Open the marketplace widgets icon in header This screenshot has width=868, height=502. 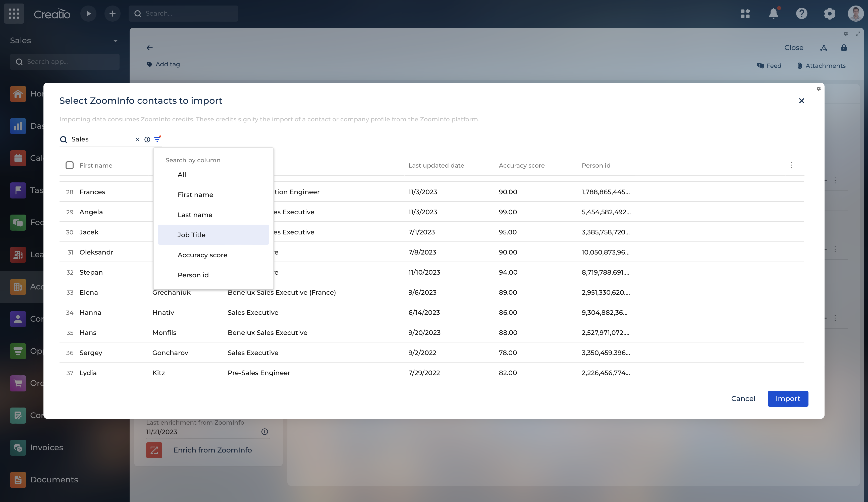745,13
